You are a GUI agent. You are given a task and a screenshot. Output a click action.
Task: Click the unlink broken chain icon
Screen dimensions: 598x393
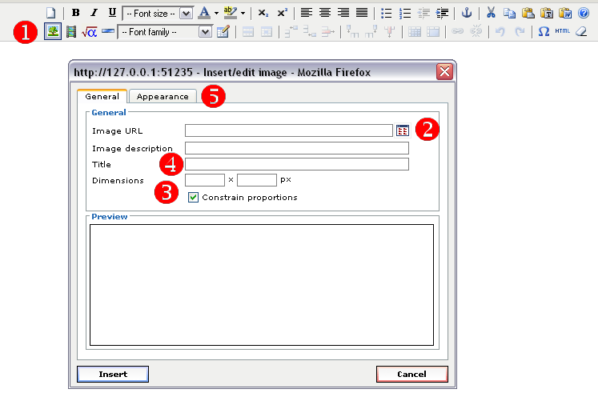476,31
